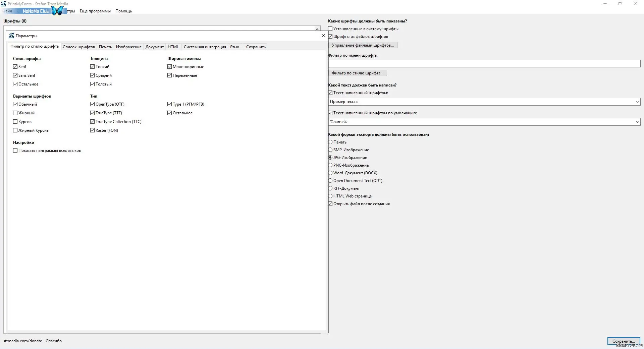Enable the Жирный font variant checkbox
The height and width of the screenshot is (349, 644).
tap(15, 113)
